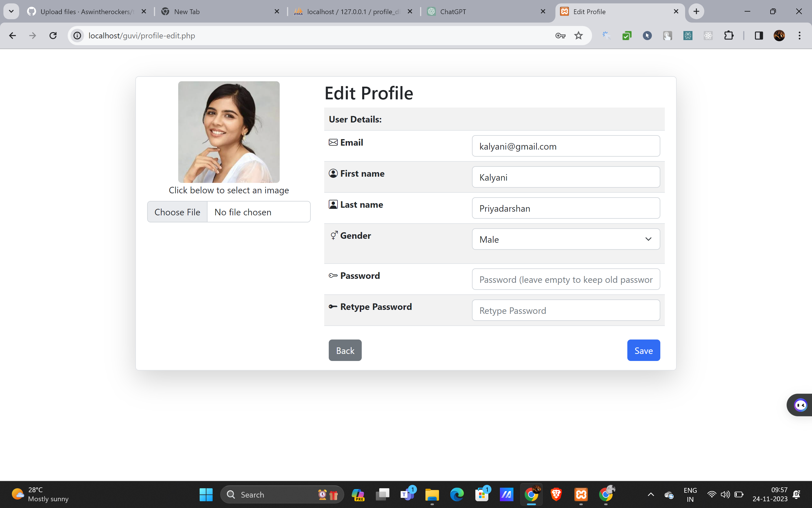Viewport: 812px width, 508px height.
Task: Click the Password input field
Action: coord(566,279)
